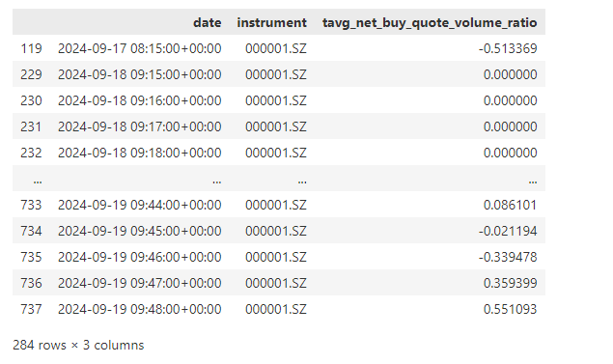The height and width of the screenshot is (364, 613).
Task: Select row index 229
Action: [31, 74]
